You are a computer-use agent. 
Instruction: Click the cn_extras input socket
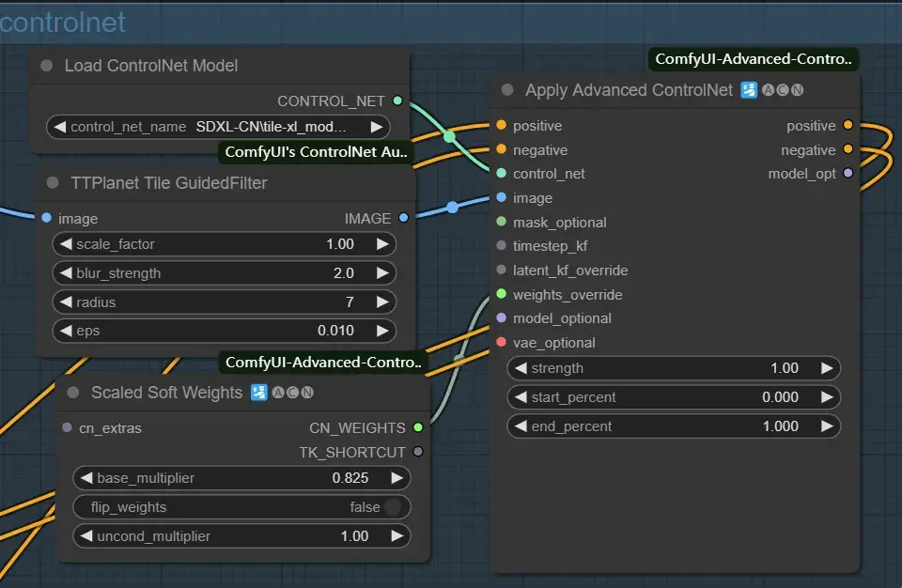click(x=68, y=427)
